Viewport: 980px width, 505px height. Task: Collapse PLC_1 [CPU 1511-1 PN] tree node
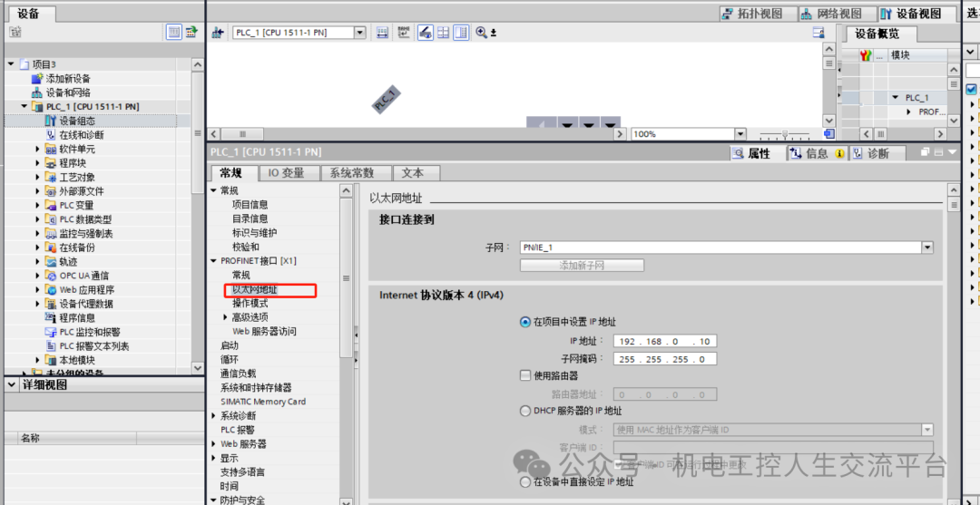[x=24, y=107]
